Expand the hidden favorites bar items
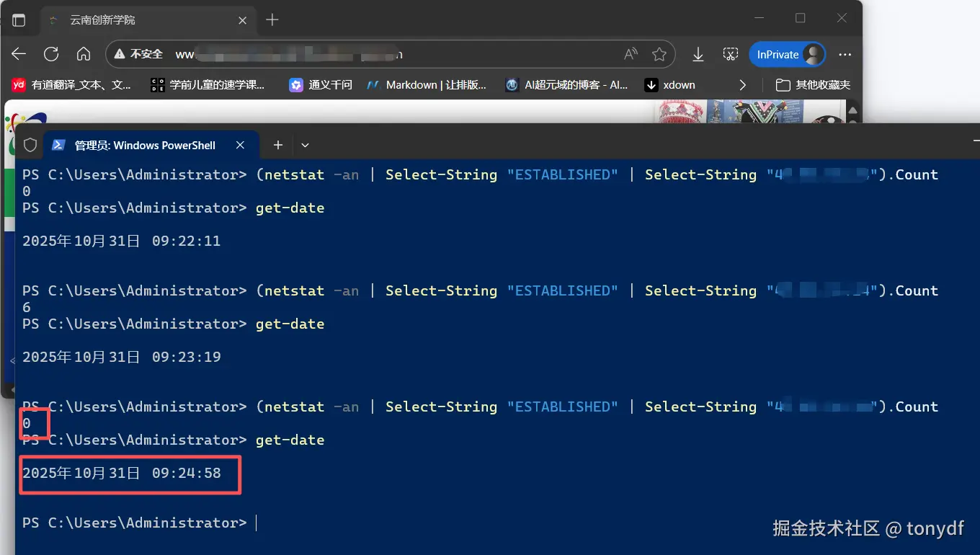This screenshot has height=555, width=980. (x=743, y=85)
